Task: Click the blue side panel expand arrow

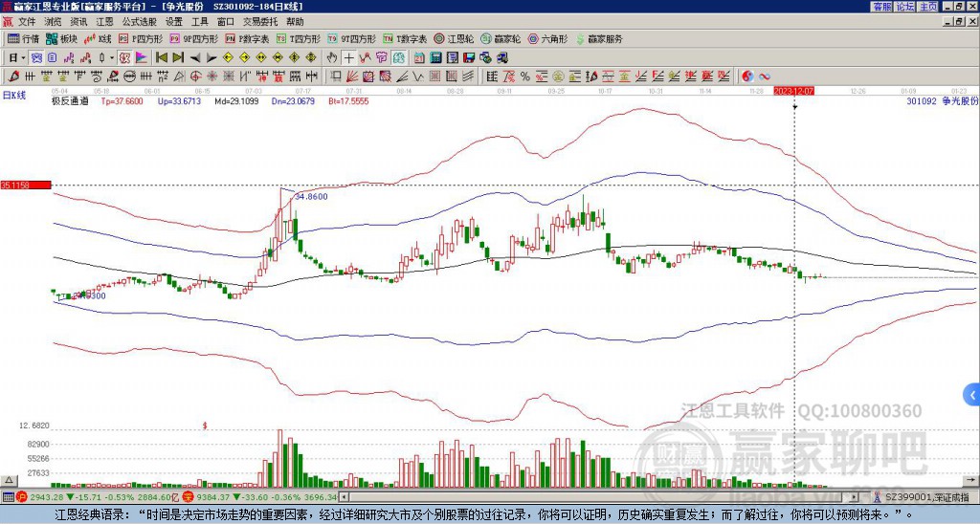Action: point(972,395)
